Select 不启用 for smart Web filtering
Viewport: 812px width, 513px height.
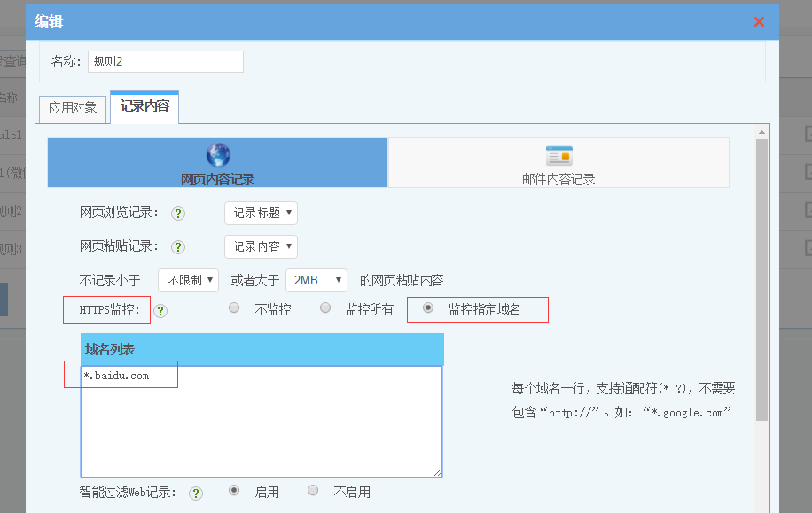pos(313,490)
